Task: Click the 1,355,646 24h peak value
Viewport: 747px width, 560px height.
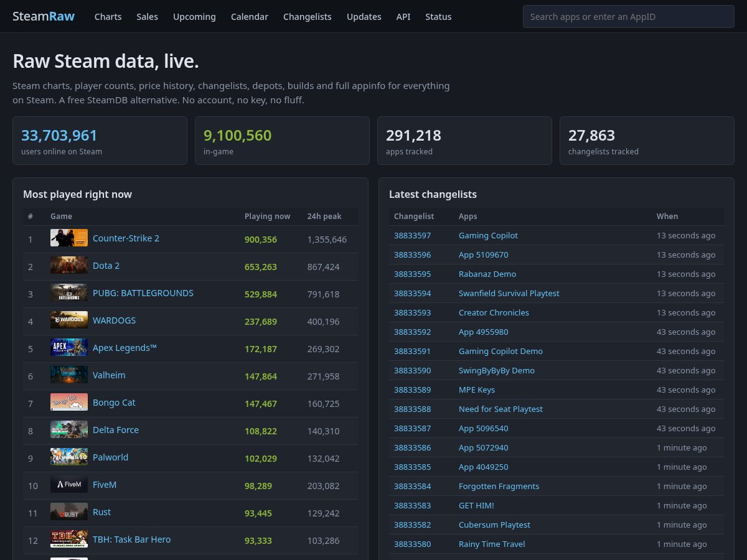Action: click(x=327, y=240)
